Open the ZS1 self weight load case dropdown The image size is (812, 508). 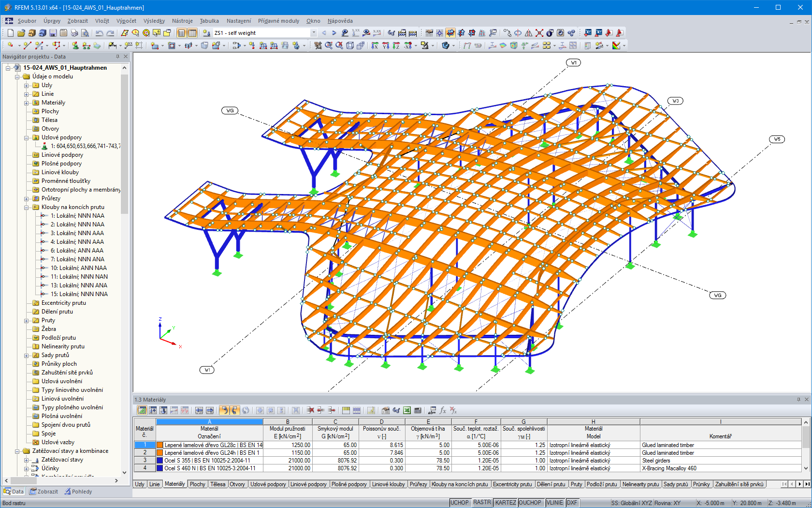click(x=313, y=32)
